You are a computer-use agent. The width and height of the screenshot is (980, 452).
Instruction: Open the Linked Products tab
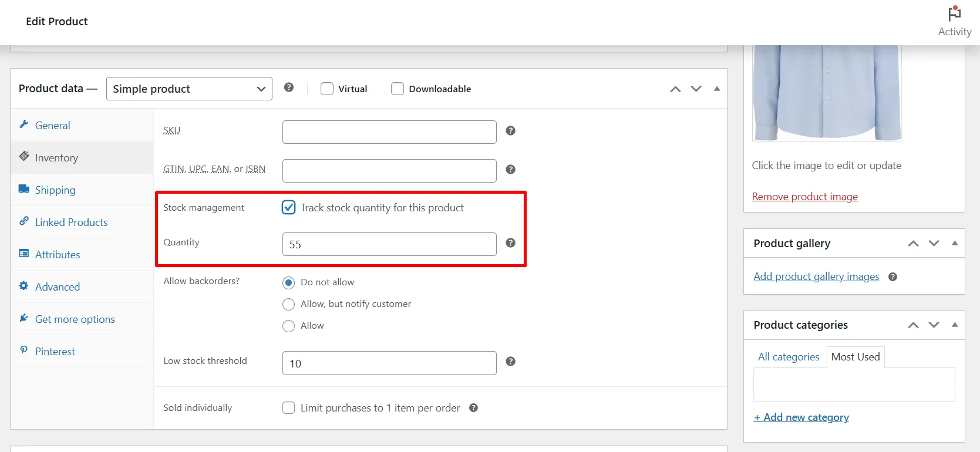pyautogui.click(x=82, y=222)
